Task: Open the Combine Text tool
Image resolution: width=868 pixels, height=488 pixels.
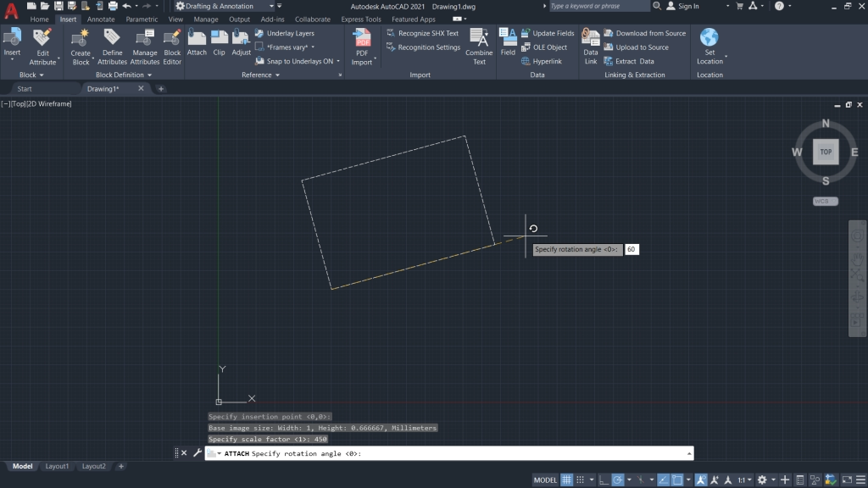Action: click(479, 45)
